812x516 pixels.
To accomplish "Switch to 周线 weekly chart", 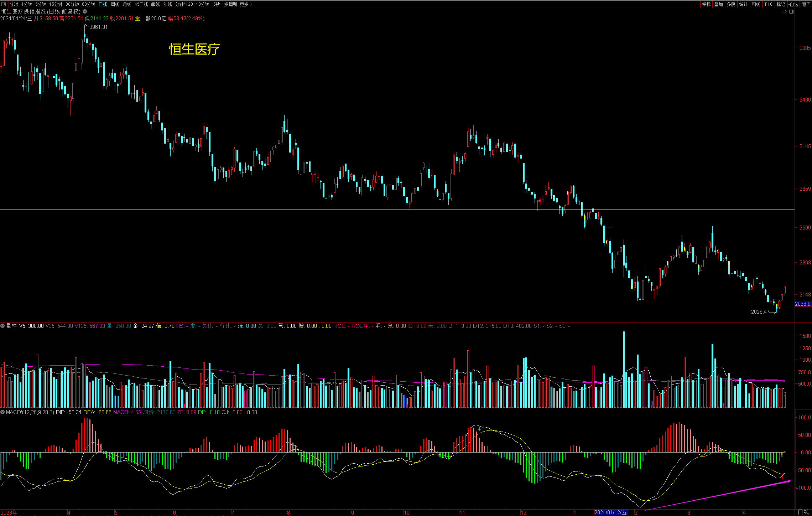I will pyautogui.click(x=115, y=4).
